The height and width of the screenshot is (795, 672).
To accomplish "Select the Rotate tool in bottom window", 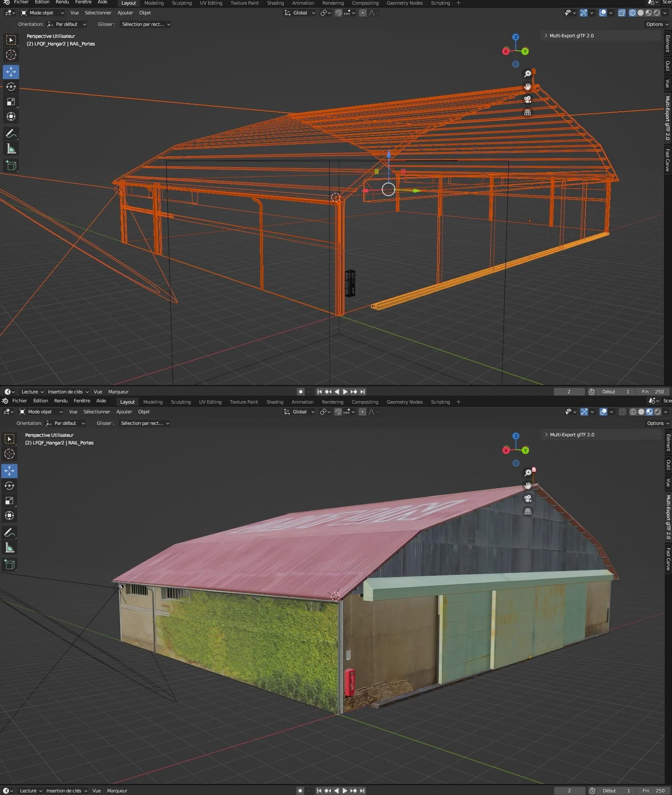I will pos(9,486).
